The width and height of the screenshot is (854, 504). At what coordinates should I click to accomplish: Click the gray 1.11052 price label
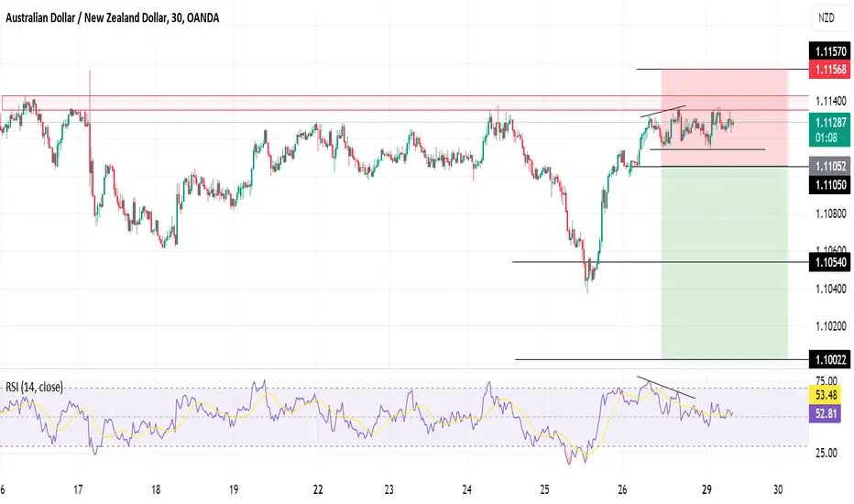[x=830, y=166]
